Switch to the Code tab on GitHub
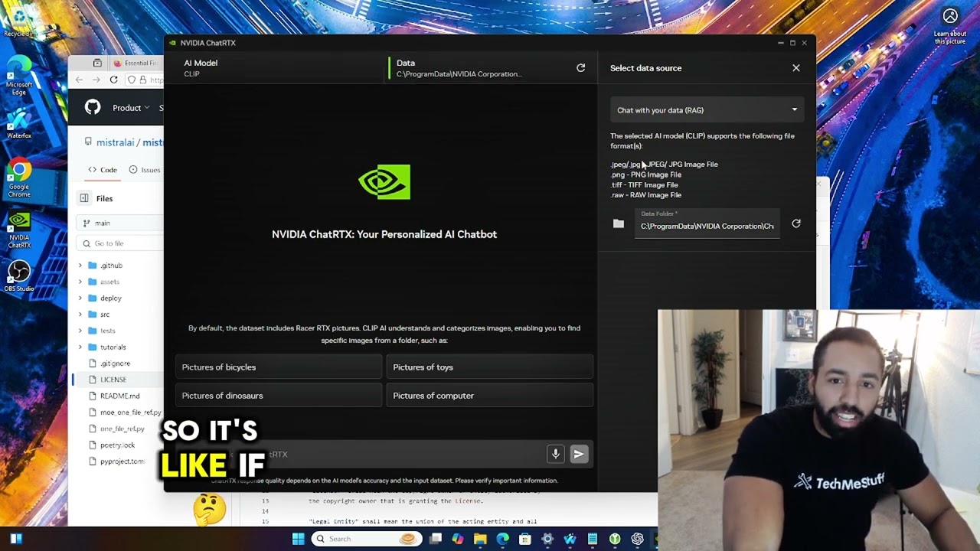980x551 pixels. [103, 170]
